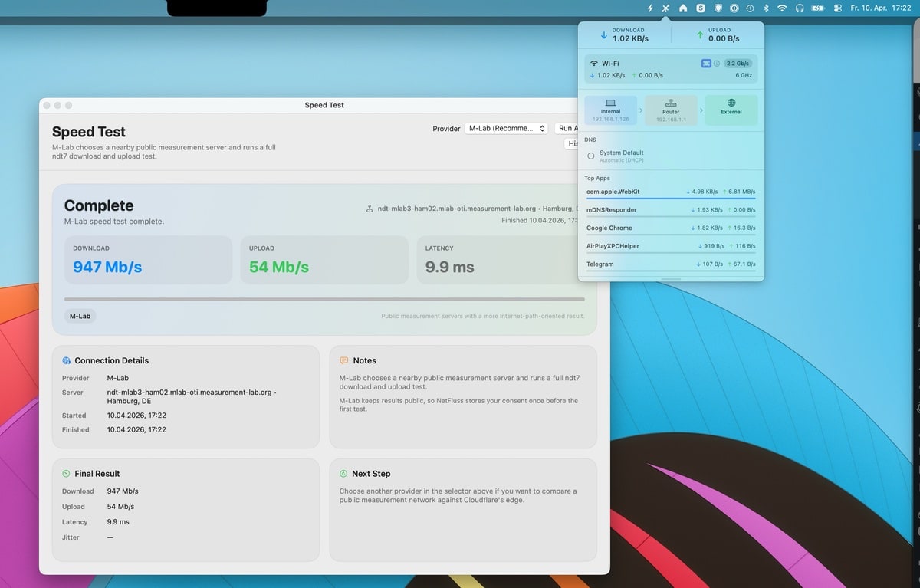Click the Finished 10.04.2026, 17:22 value in Connection Details

[136, 430]
